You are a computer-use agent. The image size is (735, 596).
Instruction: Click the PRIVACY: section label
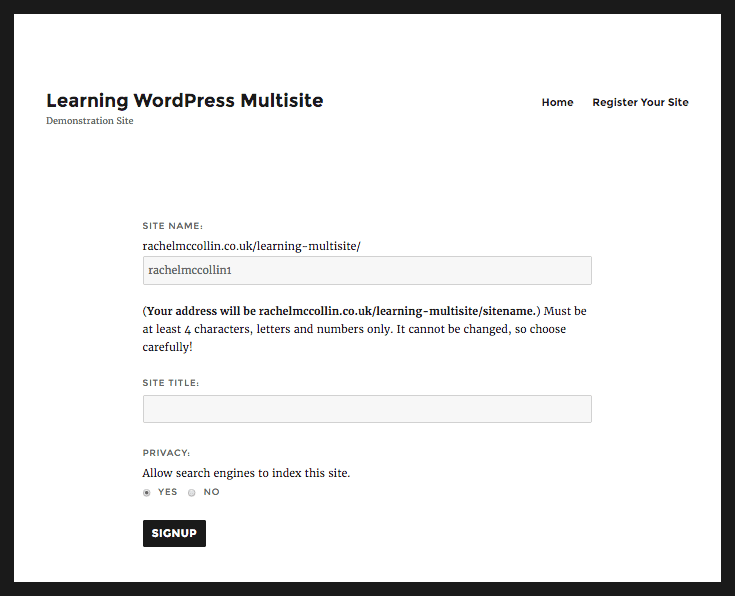tap(166, 453)
